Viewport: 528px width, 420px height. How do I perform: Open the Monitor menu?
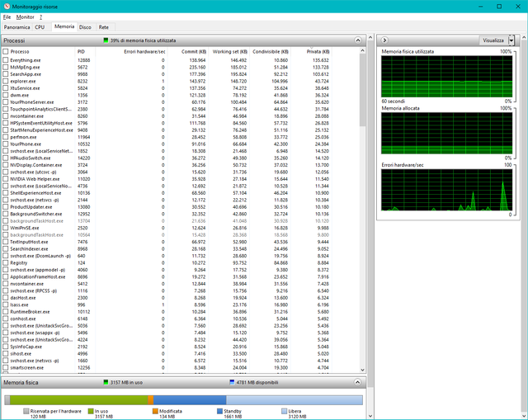(26, 17)
